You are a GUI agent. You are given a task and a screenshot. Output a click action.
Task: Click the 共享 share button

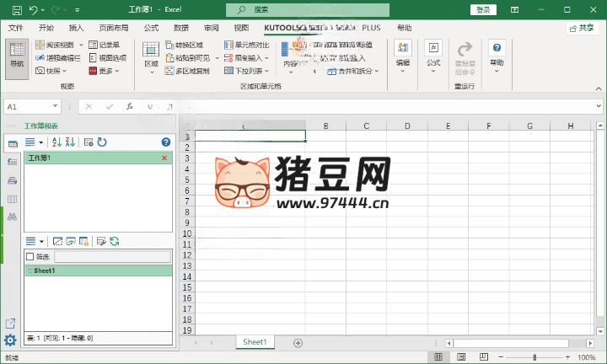tap(582, 28)
